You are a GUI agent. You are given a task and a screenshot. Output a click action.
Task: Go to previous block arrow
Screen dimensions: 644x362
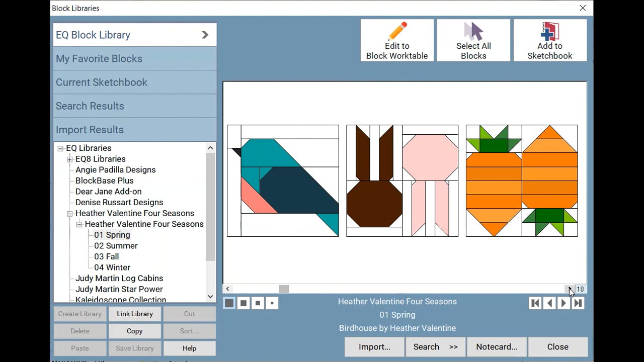[549, 303]
